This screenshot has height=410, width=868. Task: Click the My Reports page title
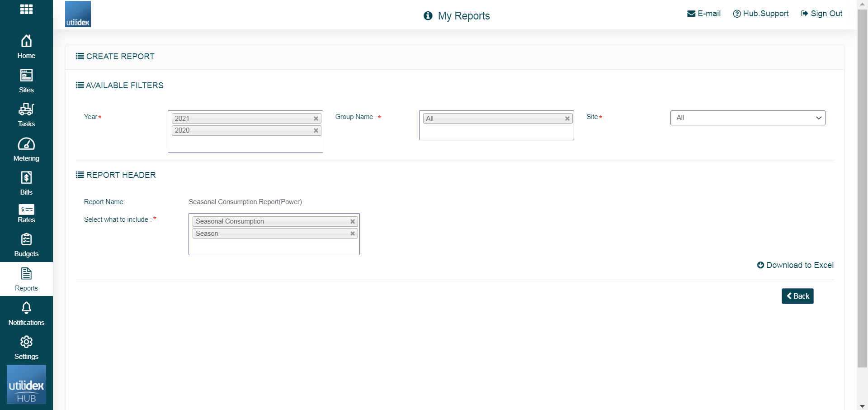pyautogui.click(x=464, y=16)
